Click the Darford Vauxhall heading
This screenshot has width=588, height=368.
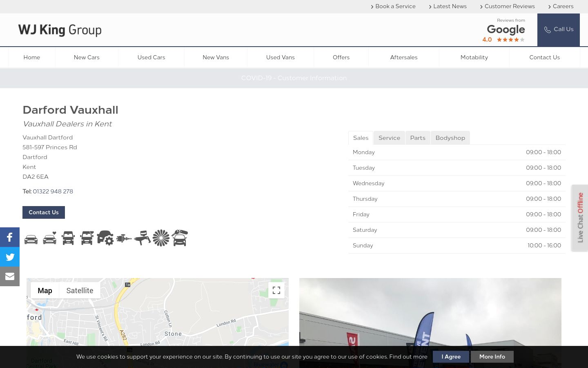coord(70,110)
